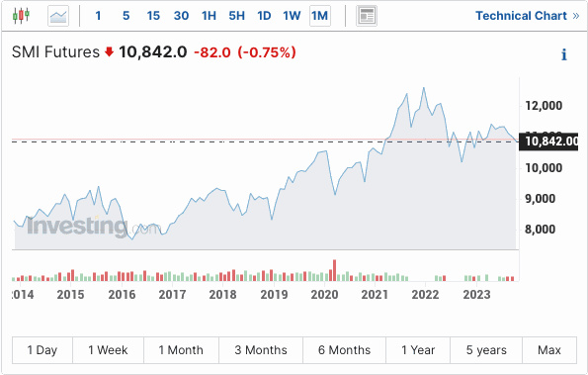The image size is (588, 375).
Task: Click the -82.0 change value
Action: pos(212,52)
